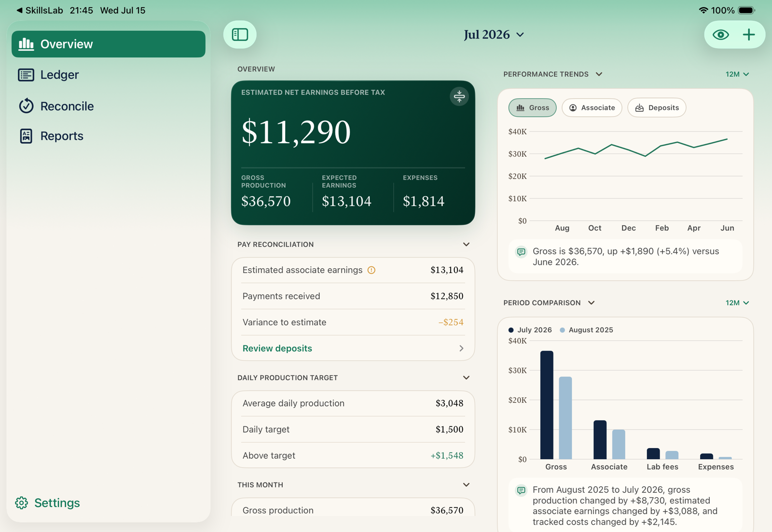Change Performance Trends 12M range

point(737,74)
